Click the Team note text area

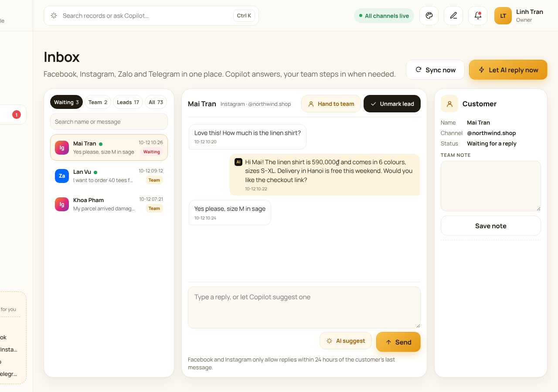pyautogui.click(x=491, y=186)
